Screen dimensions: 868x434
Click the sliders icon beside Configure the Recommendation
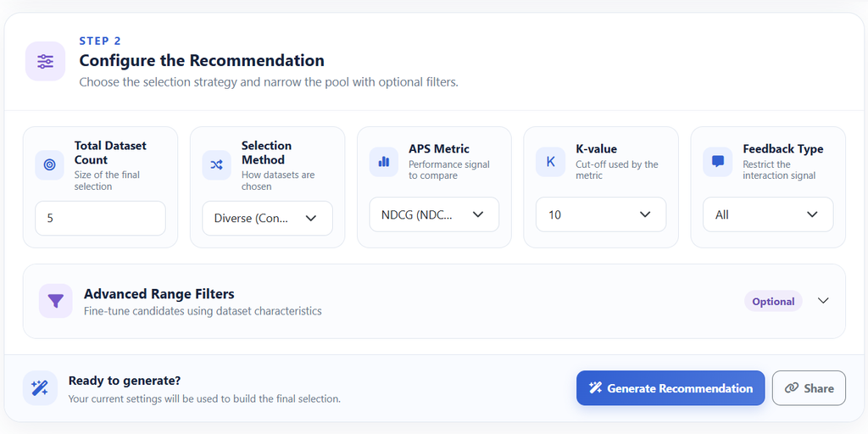(x=46, y=61)
